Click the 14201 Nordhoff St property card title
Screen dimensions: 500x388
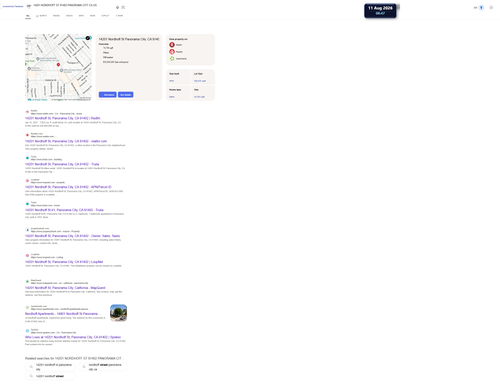point(129,39)
